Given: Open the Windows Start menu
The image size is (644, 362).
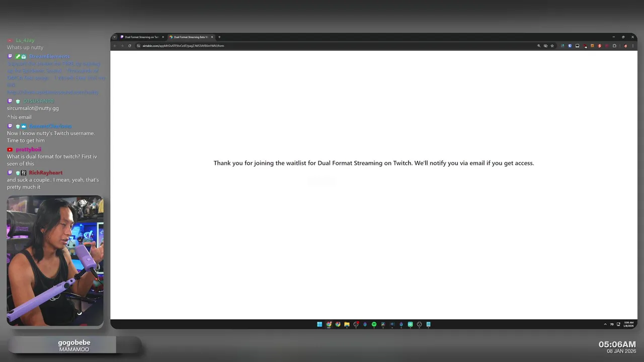Looking at the screenshot, I should [x=319, y=324].
